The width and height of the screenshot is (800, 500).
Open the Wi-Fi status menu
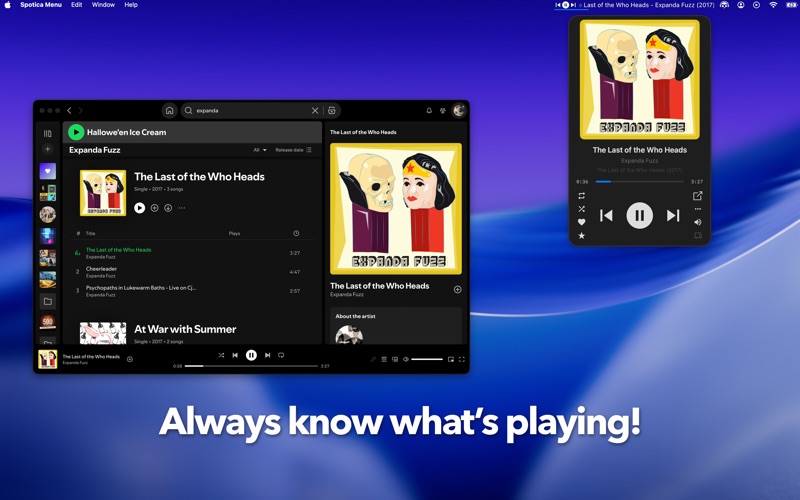point(773,5)
